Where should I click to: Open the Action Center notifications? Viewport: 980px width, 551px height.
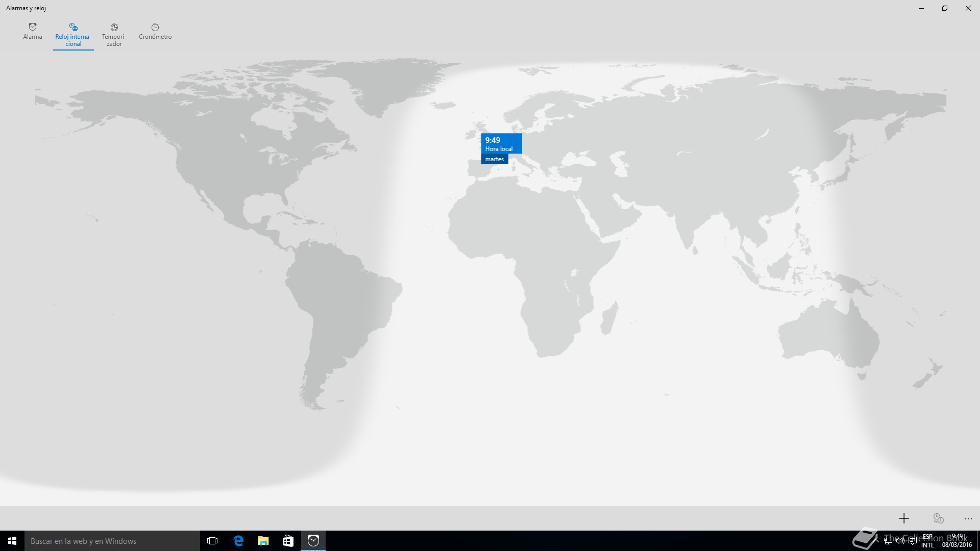tap(912, 541)
